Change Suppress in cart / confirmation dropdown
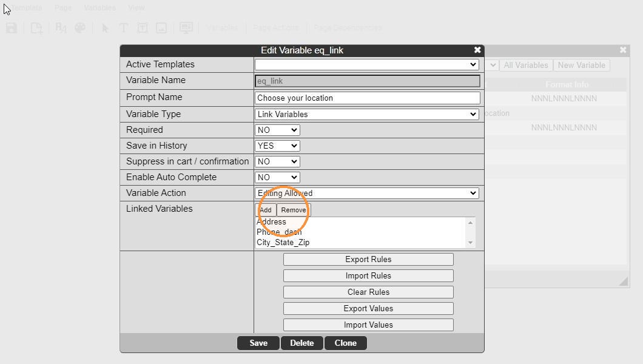Image resolution: width=643 pixels, height=364 pixels. point(277,161)
